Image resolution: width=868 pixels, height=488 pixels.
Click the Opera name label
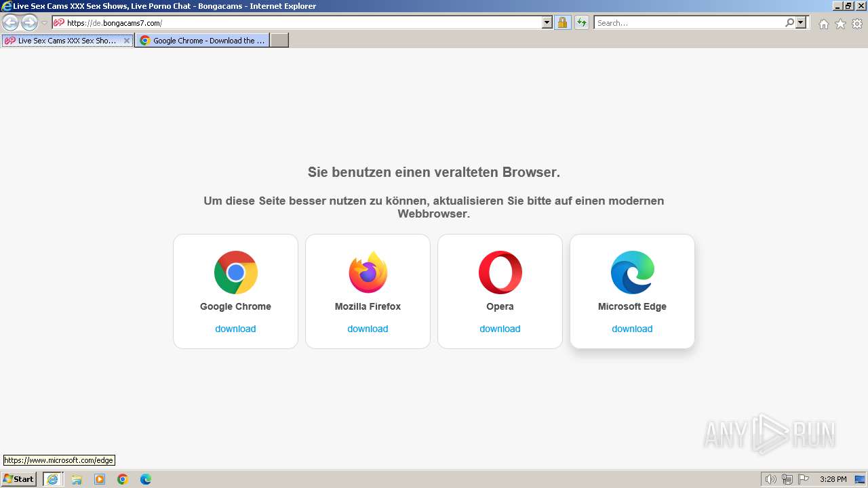(500, 306)
